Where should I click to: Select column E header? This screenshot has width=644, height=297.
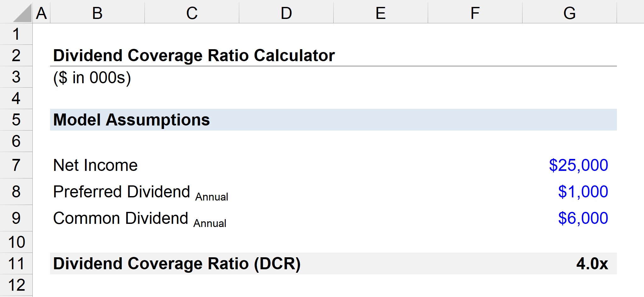point(381,13)
